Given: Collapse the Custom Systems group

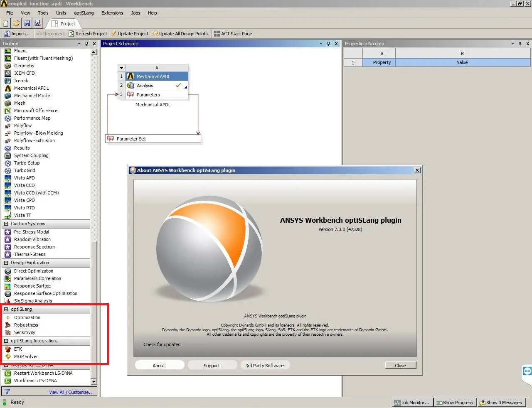Looking at the screenshot, I should tap(6, 224).
